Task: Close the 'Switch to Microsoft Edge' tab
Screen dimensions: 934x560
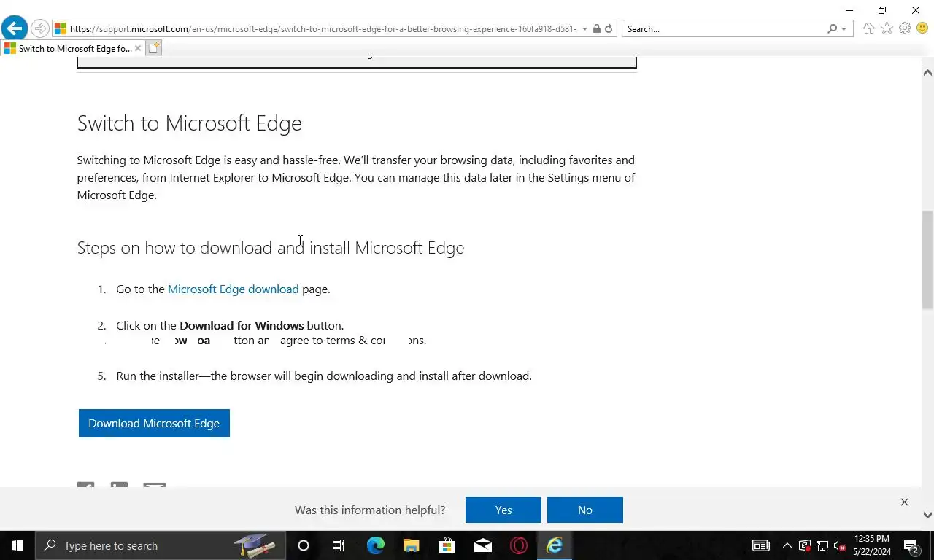Action: click(137, 48)
